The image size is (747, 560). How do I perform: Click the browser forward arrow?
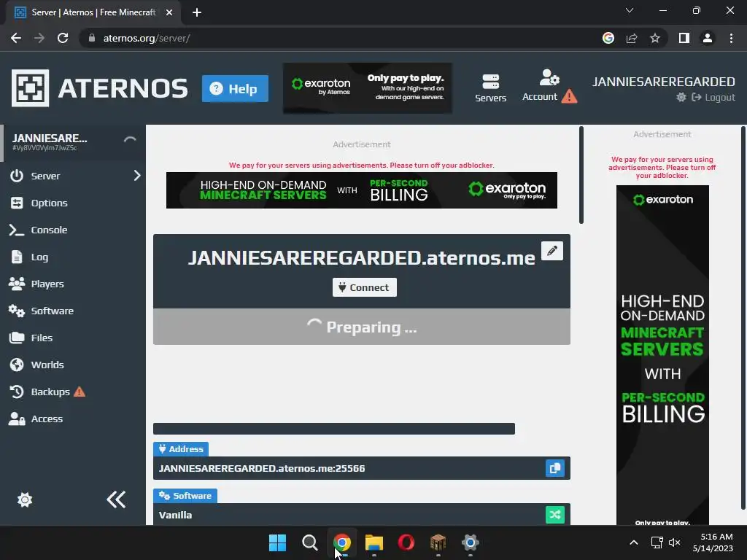39,38
